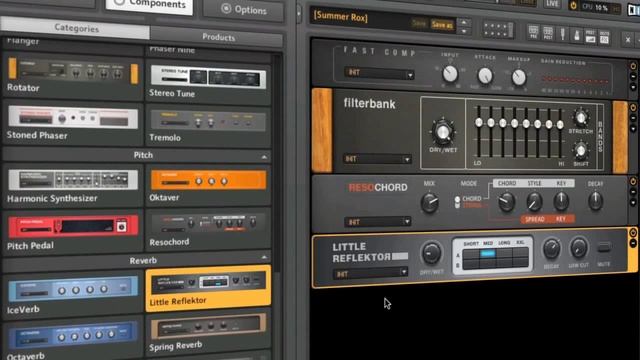
Task: Toggle Fast Comp module power
Action: tap(633, 66)
